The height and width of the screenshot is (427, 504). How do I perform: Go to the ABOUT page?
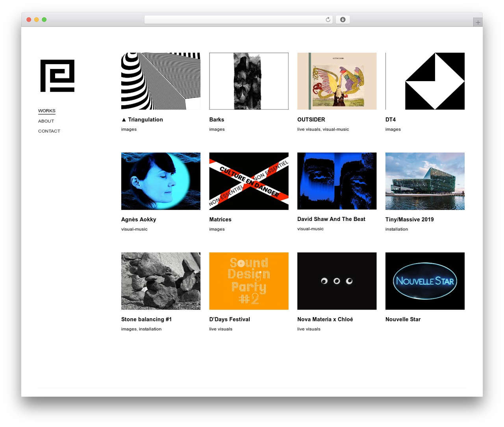tap(46, 121)
